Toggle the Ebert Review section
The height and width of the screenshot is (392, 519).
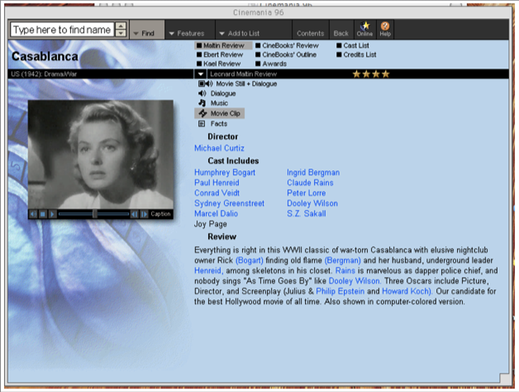point(220,55)
